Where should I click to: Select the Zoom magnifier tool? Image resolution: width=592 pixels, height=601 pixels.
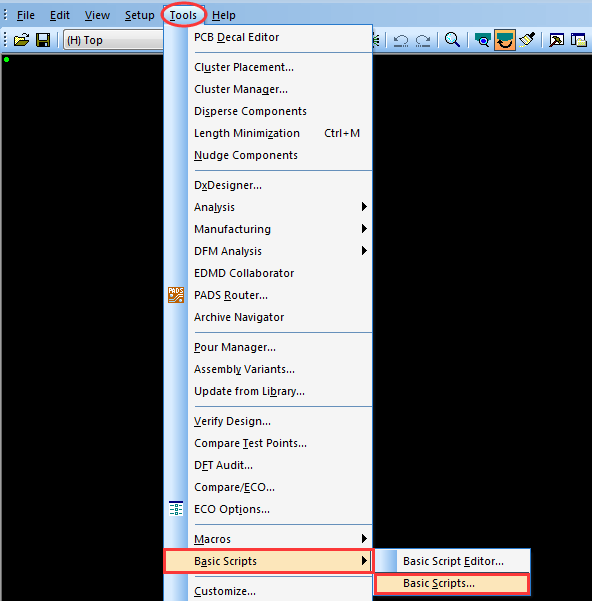[452, 40]
